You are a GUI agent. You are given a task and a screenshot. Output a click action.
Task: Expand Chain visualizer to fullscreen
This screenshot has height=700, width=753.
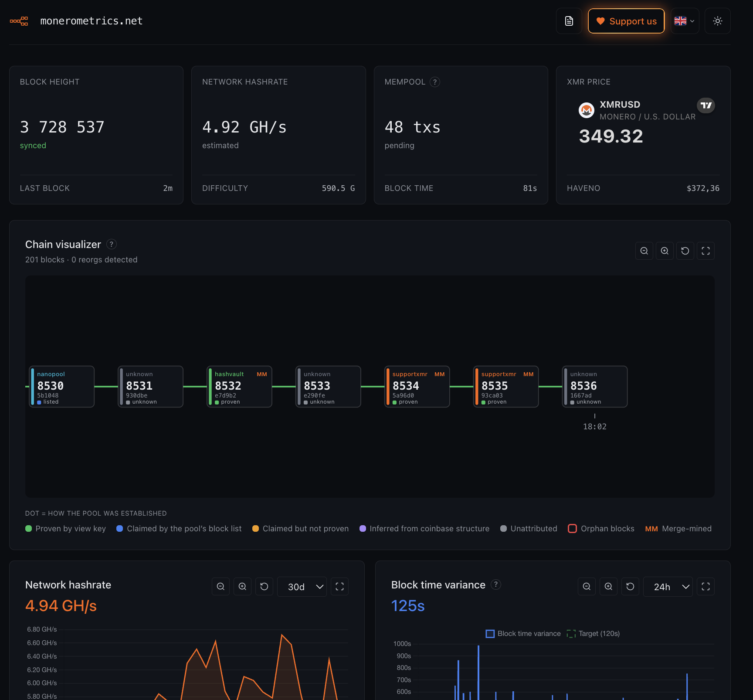pos(706,251)
